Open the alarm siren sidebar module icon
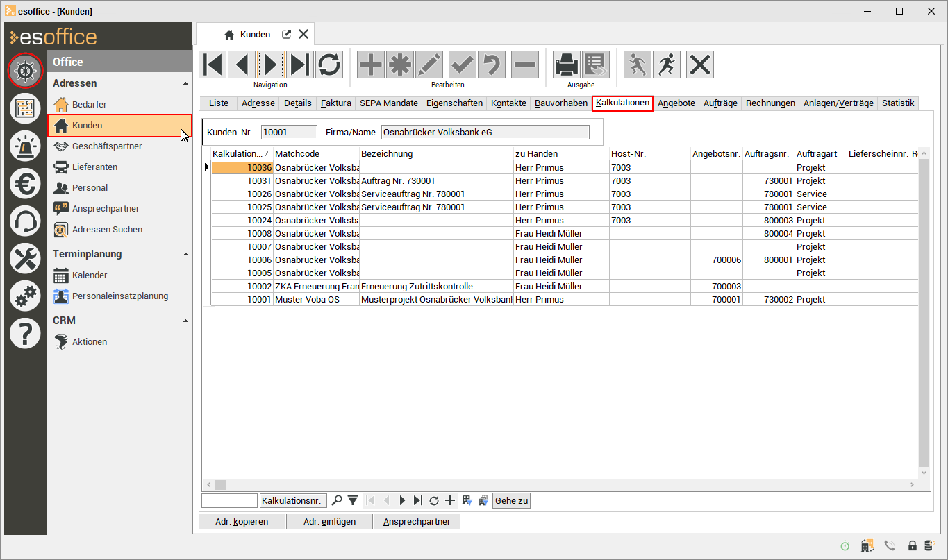The image size is (948, 560). (x=25, y=146)
